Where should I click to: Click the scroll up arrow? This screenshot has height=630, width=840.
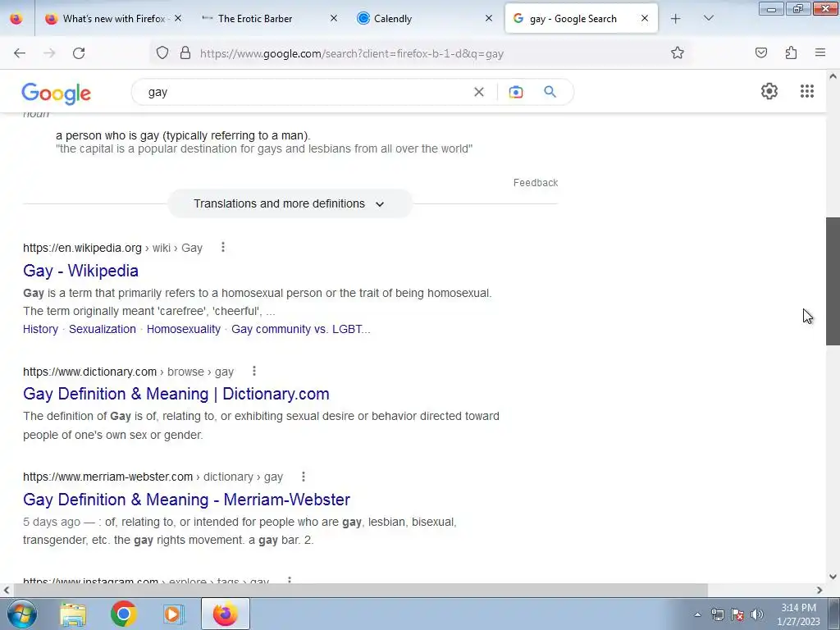click(833, 76)
